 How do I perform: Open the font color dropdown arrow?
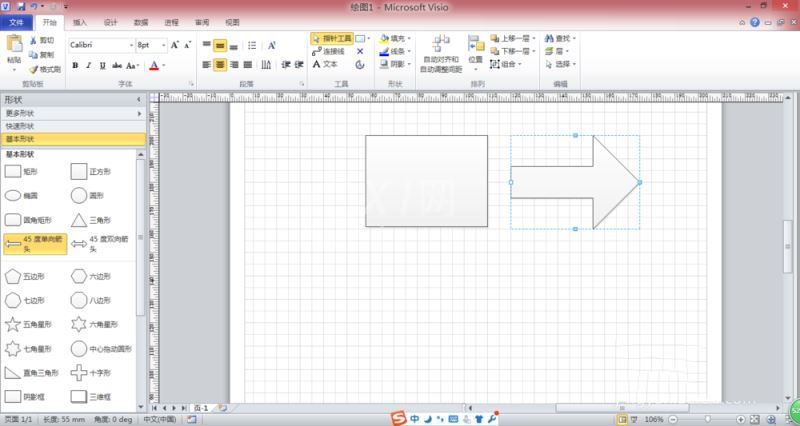pyautogui.click(x=164, y=65)
